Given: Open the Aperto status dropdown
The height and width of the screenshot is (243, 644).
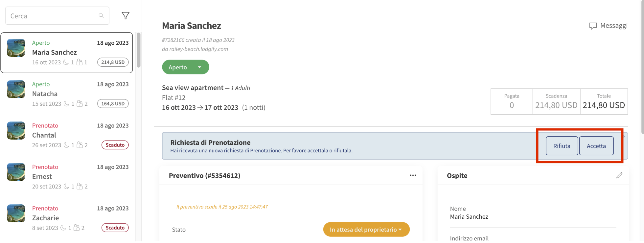Looking at the screenshot, I should [x=185, y=67].
